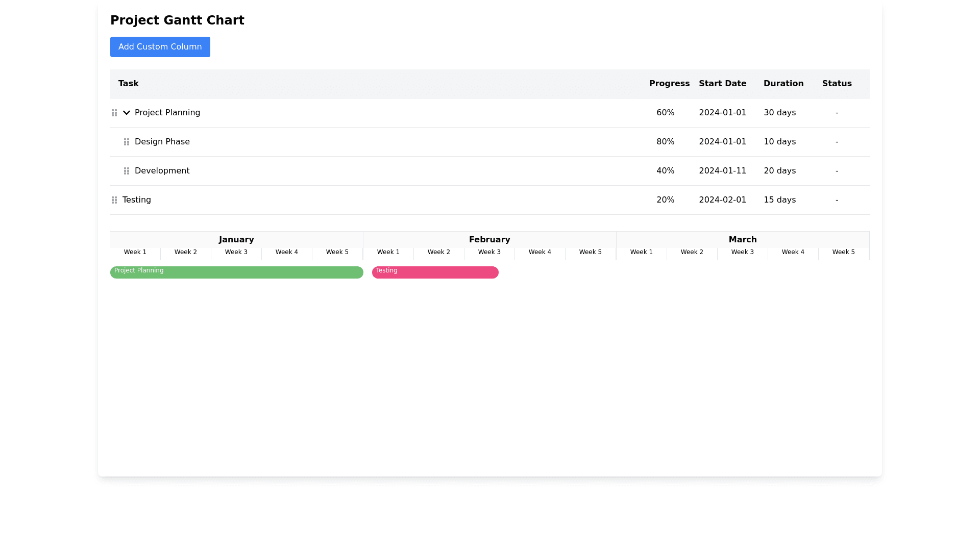Click drag handle beside Project Planning
Screen dimensions: 980x551
coord(114,113)
